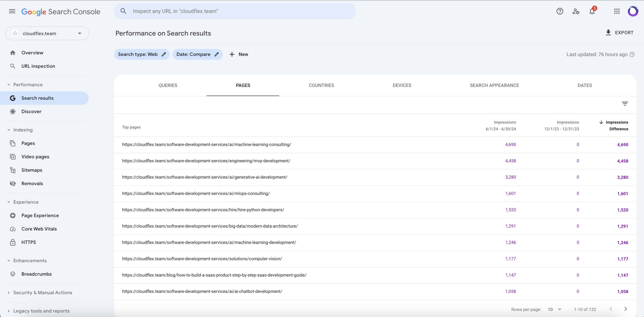The height and width of the screenshot is (317, 644).
Task: Open the main hamburger menu
Action: (12, 11)
